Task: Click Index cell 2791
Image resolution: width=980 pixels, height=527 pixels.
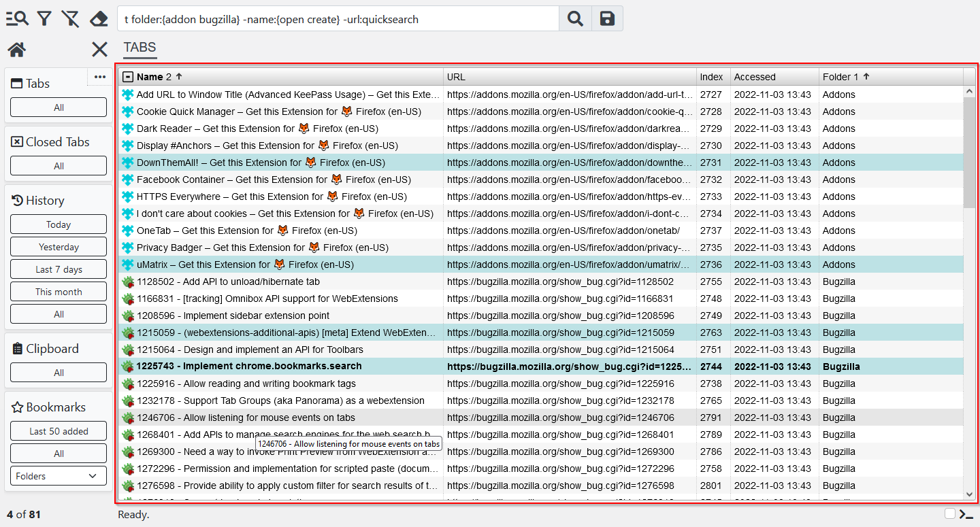Action: click(713, 418)
